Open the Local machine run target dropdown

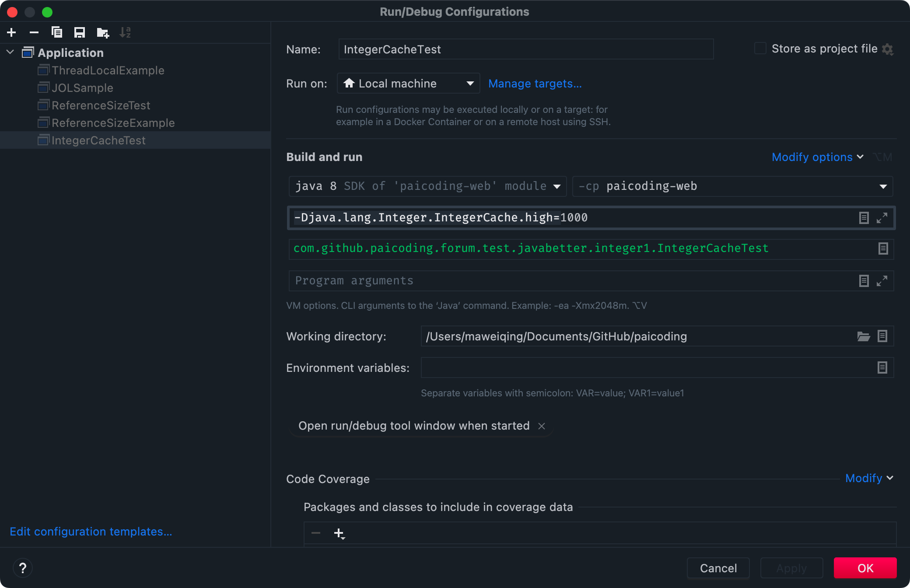pyautogui.click(x=408, y=84)
